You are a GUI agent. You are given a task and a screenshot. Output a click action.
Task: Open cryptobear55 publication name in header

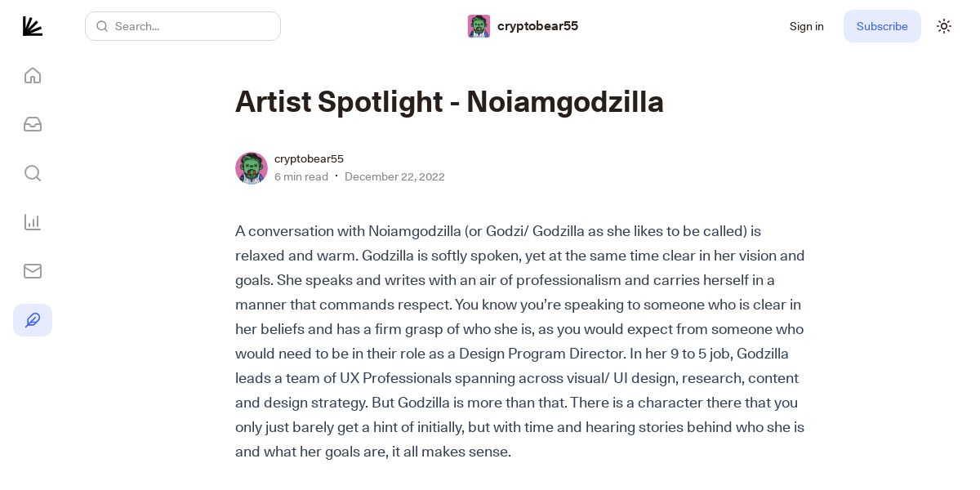(537, 26)
